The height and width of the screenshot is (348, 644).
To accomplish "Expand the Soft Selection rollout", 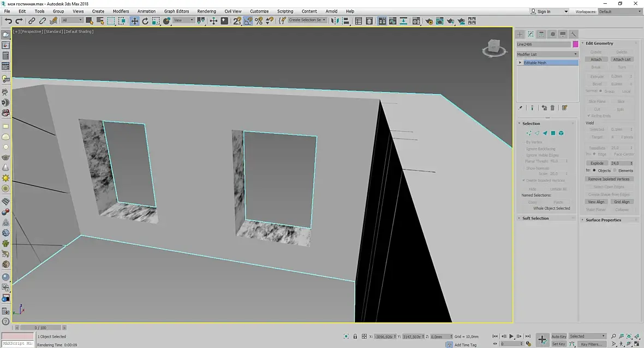I will pyautogui.click(x=535, y=218).
